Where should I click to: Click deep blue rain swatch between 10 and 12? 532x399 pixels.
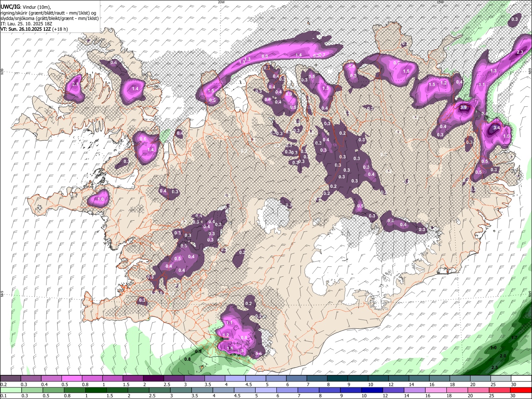372,390
